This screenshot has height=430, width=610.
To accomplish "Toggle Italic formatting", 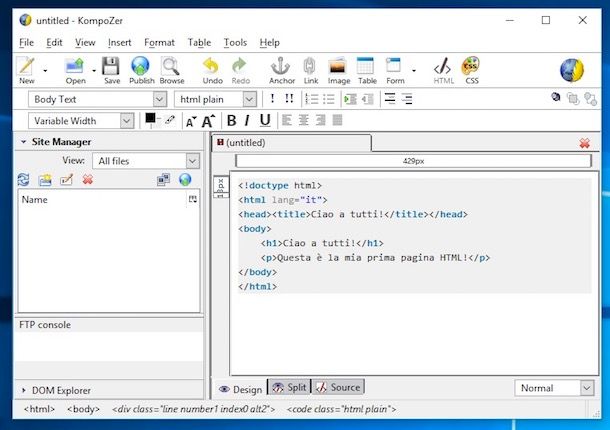I will click(x=247, y=121).
